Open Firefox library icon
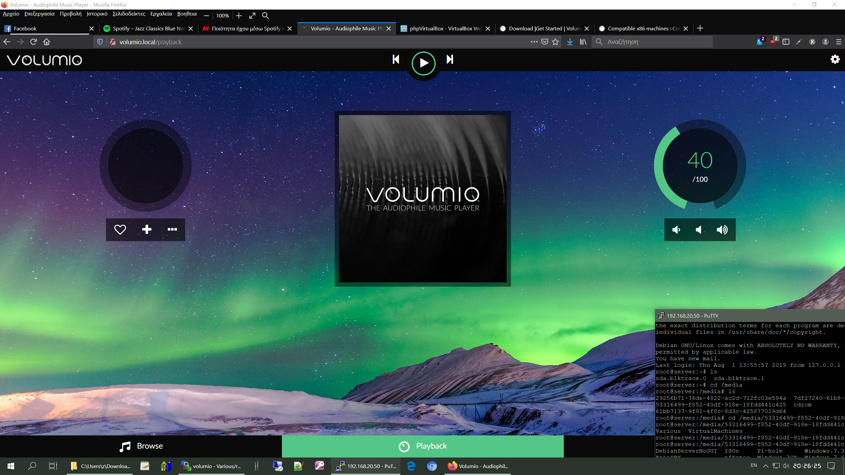Viewport: 845px width, 475px height. [x=583, y=42]
